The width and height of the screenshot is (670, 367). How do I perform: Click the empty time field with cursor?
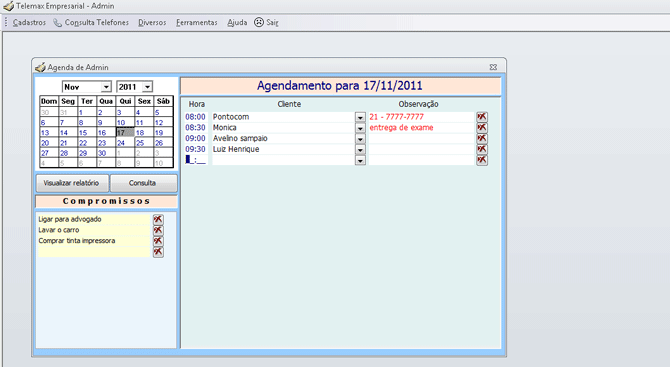tap(196, 160)
